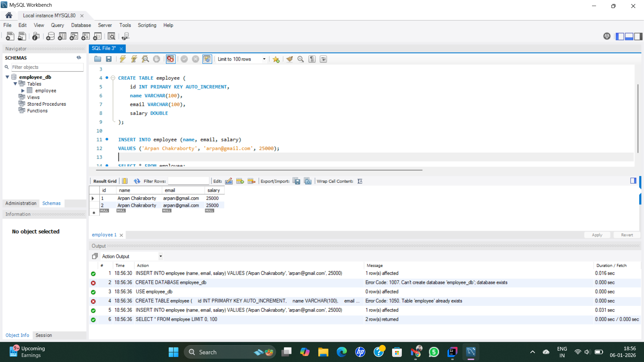Toggle Wrap Cell Content in result grid
This screenshot has height=362, width=644.
click(x=360, y=181)
